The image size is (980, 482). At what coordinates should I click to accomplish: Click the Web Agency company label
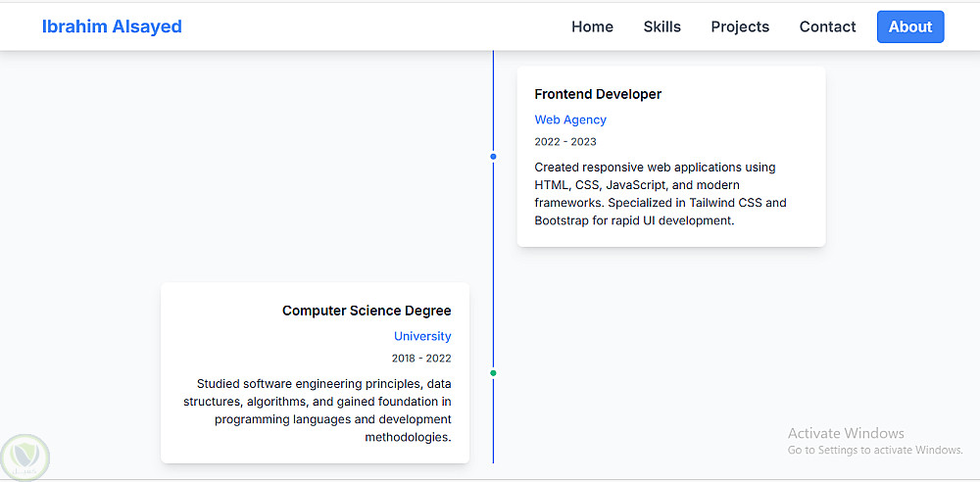570,120
